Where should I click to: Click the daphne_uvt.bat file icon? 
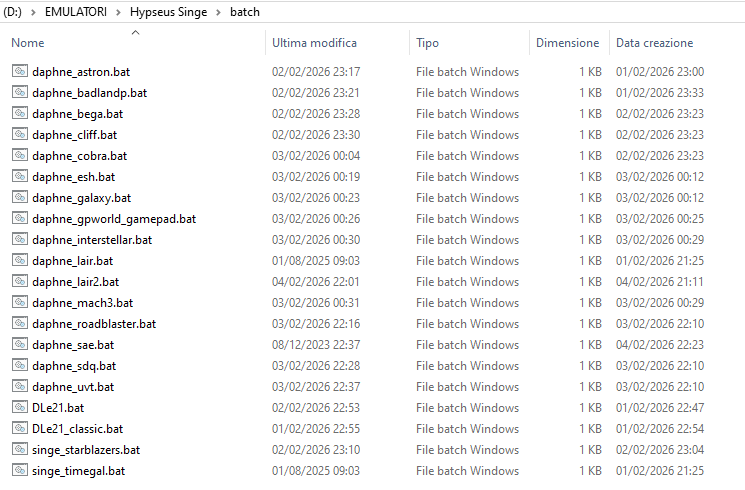[x=20, y=386]
